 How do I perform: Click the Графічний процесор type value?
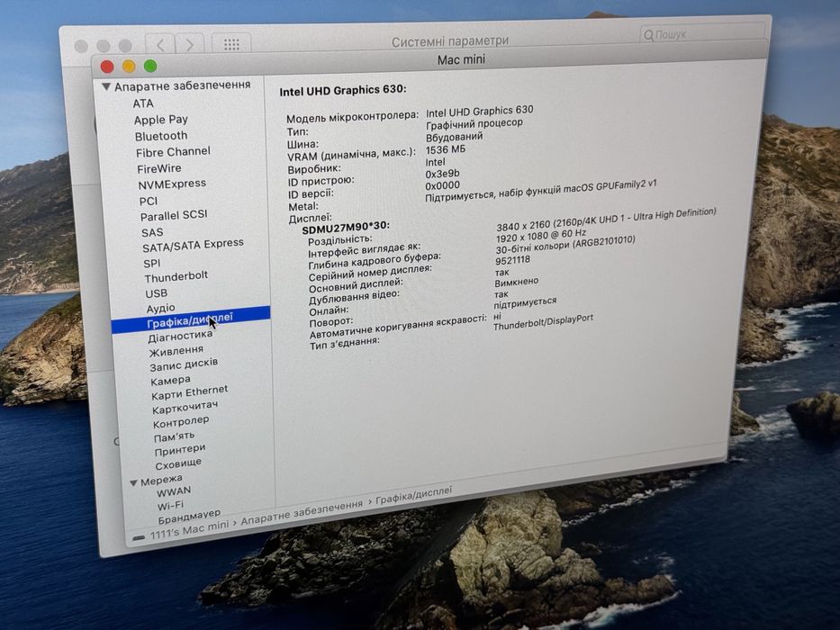(x=474, y=123)
